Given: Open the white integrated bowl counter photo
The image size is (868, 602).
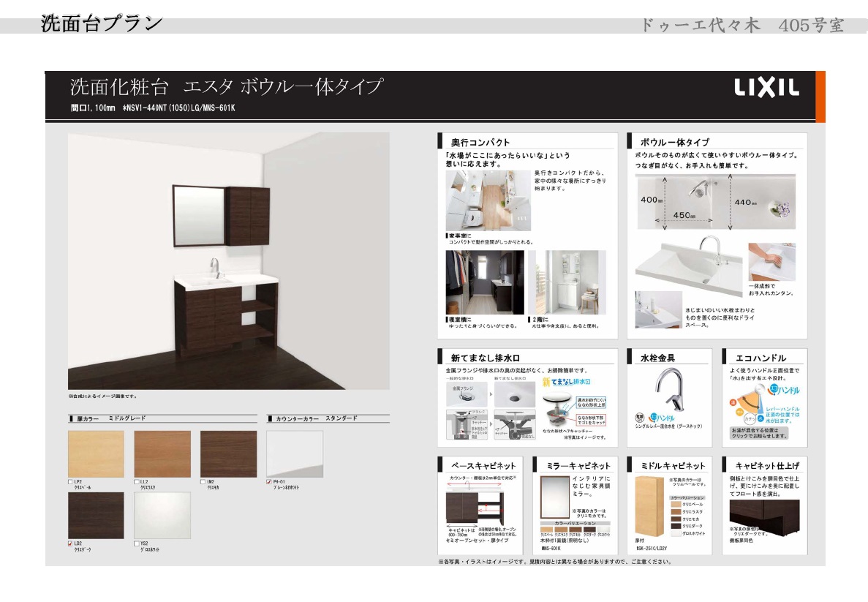Looking at the screenshot, I should coord(689,267).
